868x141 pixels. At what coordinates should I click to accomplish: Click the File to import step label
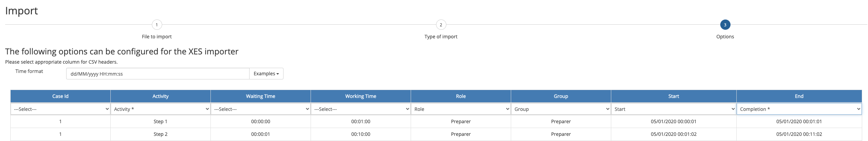pyautogui.click(x=157, y=37)
